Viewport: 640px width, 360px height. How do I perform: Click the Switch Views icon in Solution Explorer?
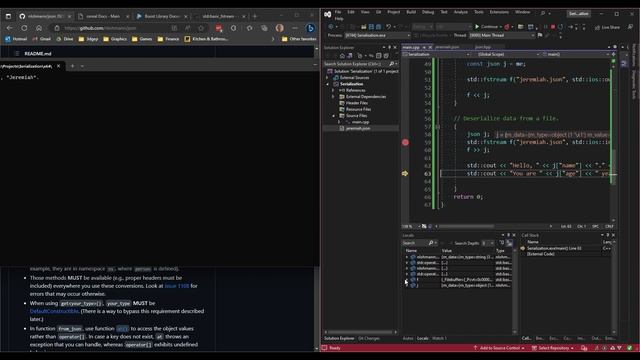click(x=349, y=56)
